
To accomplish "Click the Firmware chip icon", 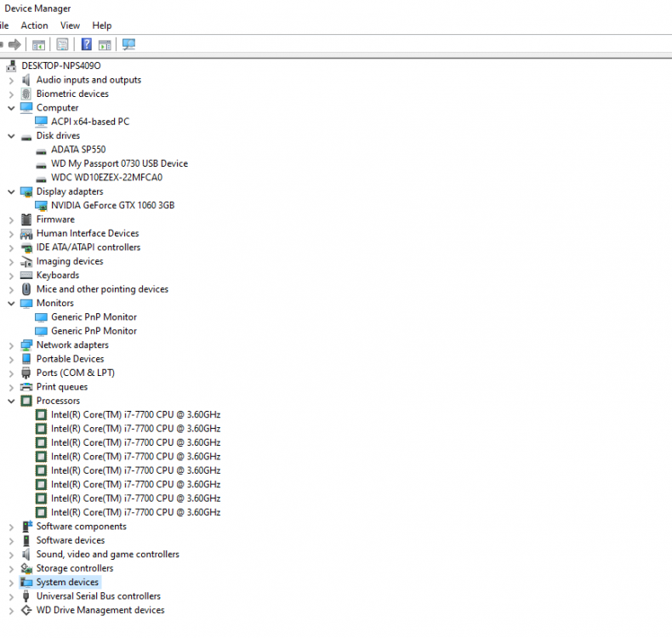I will point(26,219).
